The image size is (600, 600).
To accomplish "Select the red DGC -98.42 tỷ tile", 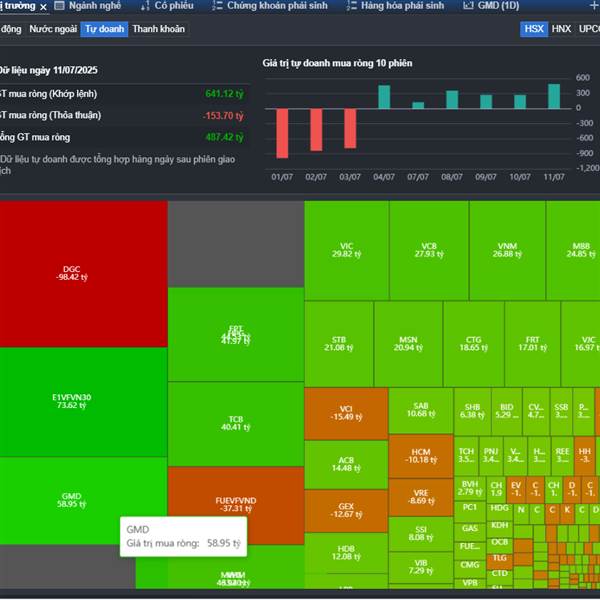I will click(83, 274).
